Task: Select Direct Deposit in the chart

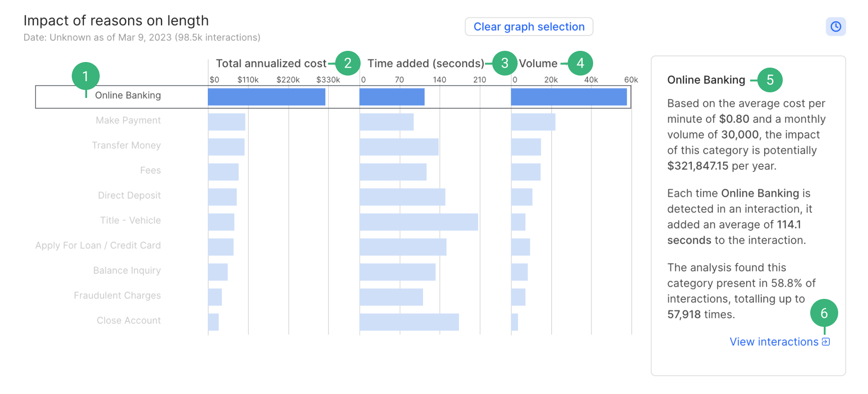Action: click(x=129, y=195)
